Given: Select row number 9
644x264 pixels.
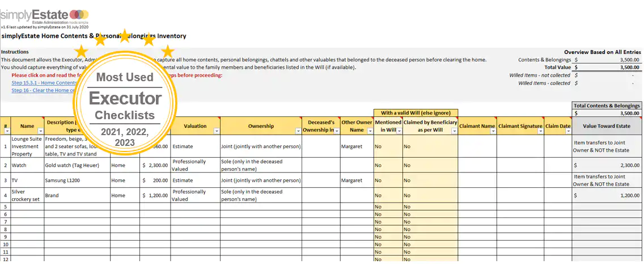Looking at the screenshot, I should 5,237.
